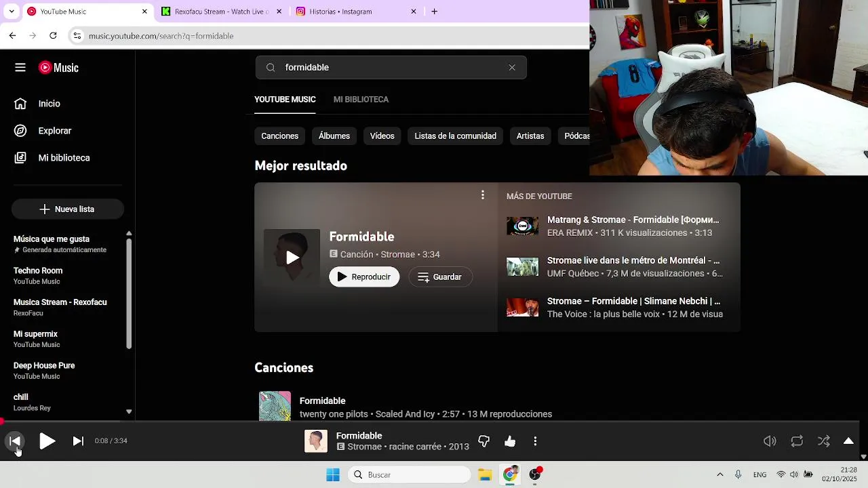Clear the search box text
This screenshot has width=868, height=488.
tap(512, 67)
